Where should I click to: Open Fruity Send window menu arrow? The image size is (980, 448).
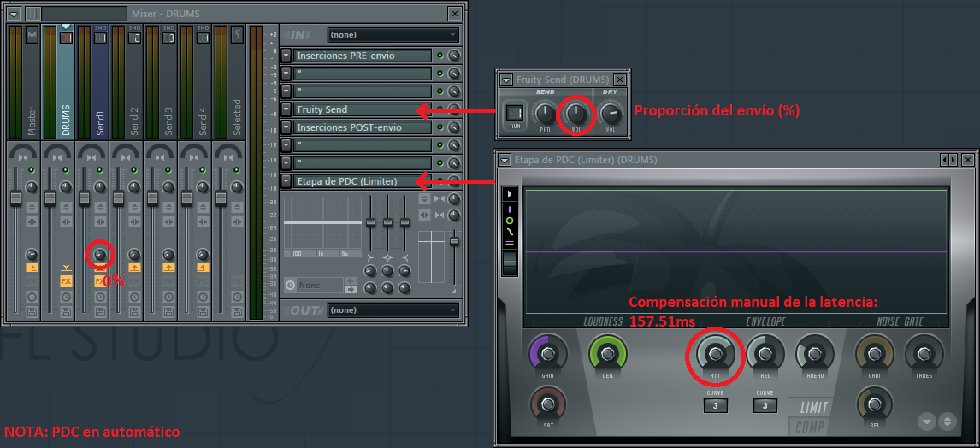506,80
